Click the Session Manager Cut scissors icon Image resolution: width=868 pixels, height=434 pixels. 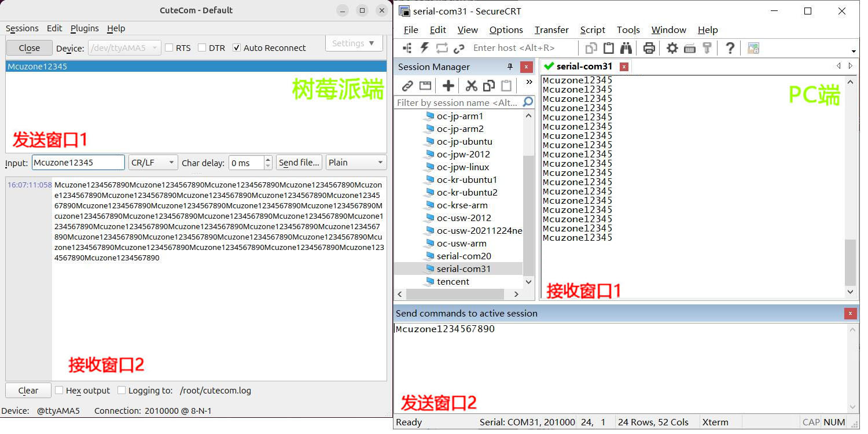point(472,86)
